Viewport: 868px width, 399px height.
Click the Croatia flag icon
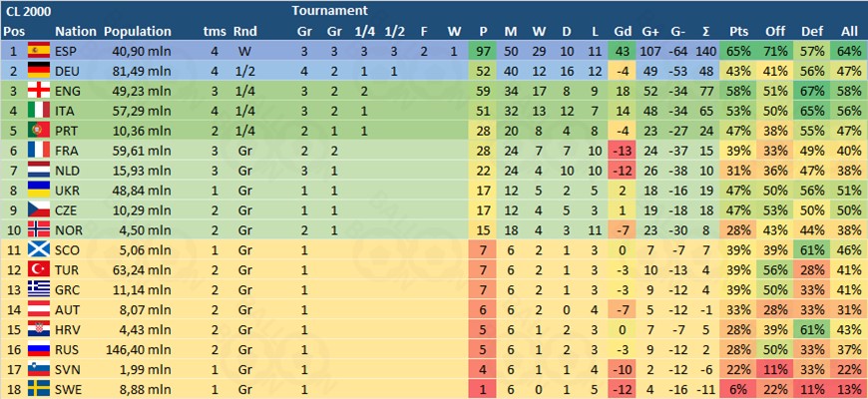point(39,330)
